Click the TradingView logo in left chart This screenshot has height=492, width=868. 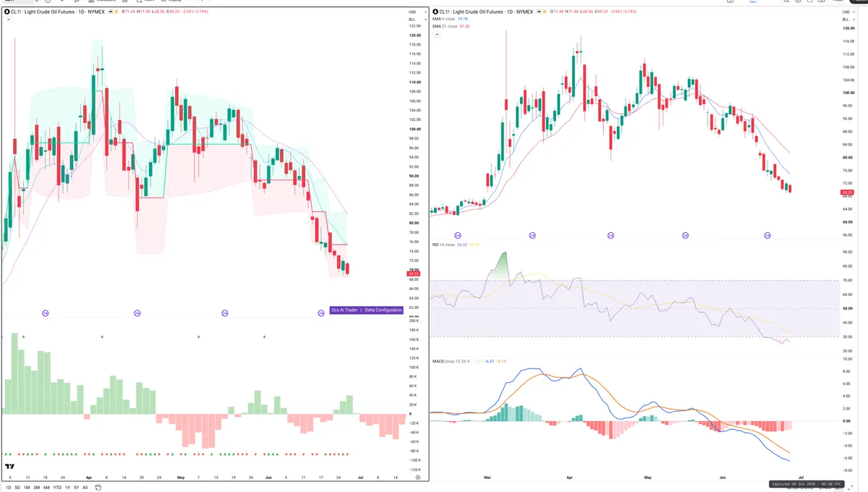(9, 467)
